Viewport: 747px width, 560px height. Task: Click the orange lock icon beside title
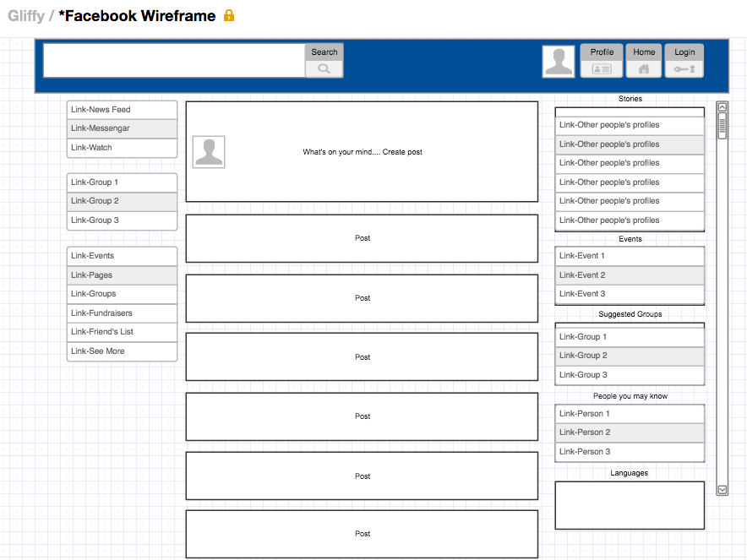pyautogui.click(x=229, y=15)
